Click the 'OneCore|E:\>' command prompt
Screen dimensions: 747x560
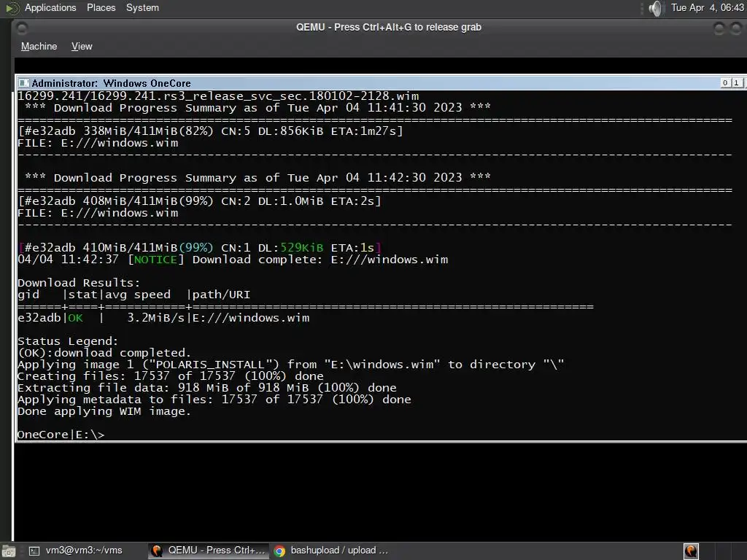coord(61,435)
